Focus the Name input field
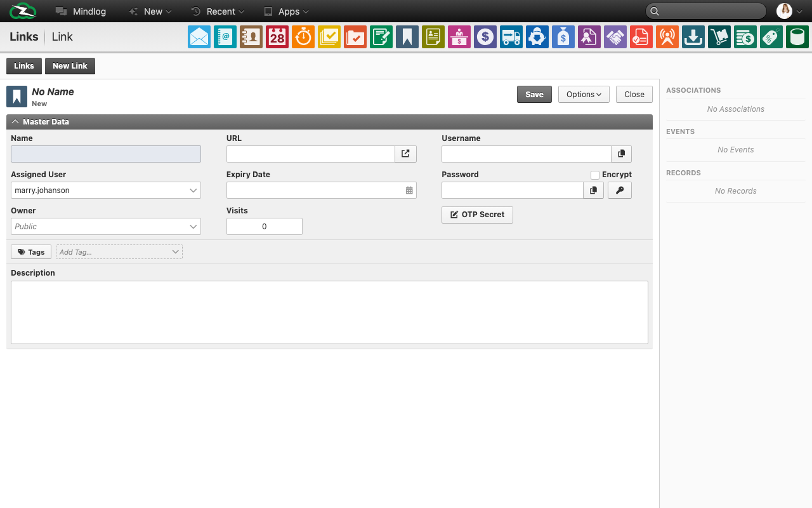This screenshot has width=812, height=508. click(106, 154)
